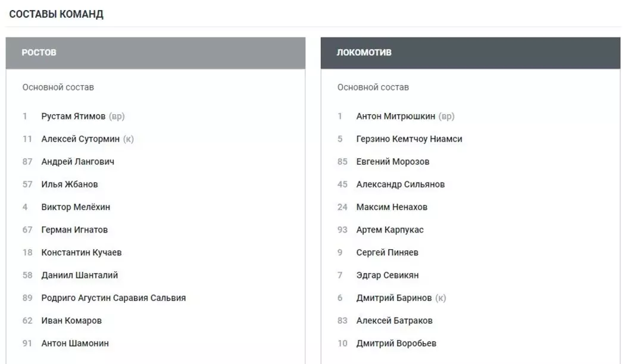Click Максим Ненахов

(x=392, y=207)
